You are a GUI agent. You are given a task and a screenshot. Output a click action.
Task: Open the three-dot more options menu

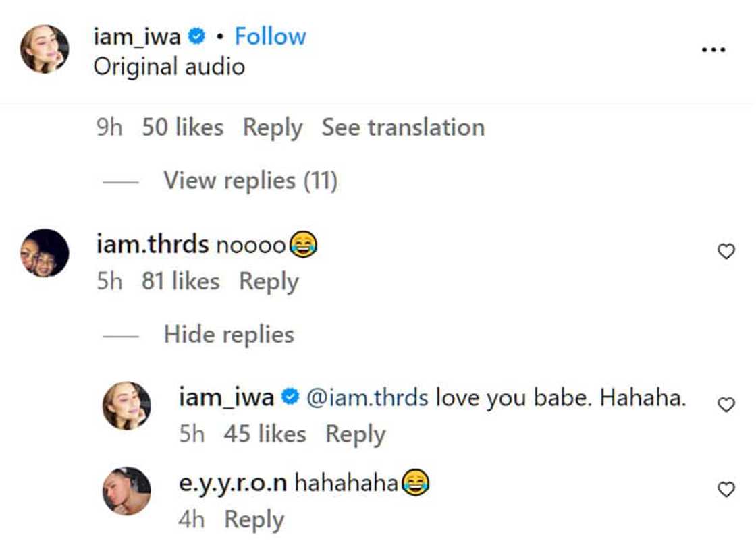click(713, 50)
